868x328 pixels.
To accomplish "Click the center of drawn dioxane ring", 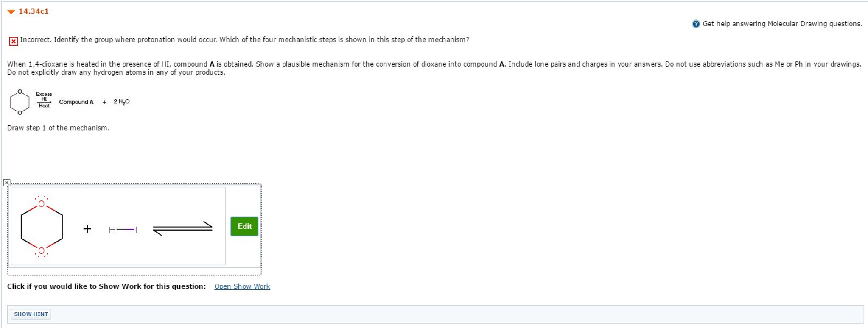I will click(x=42, y=228).
